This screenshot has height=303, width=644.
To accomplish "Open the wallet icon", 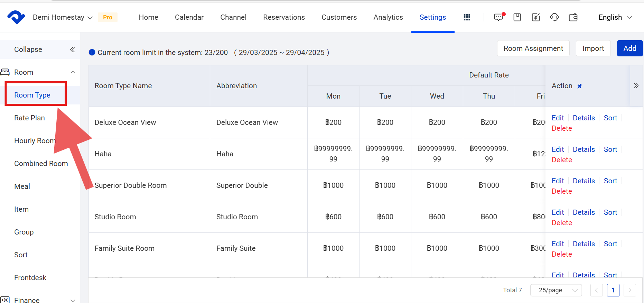I will coord(573,17).
